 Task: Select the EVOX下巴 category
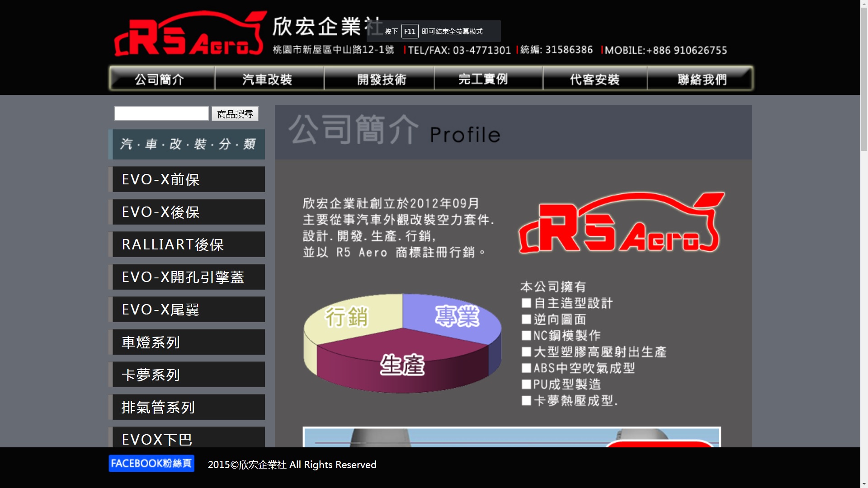(x=187, y=437)
